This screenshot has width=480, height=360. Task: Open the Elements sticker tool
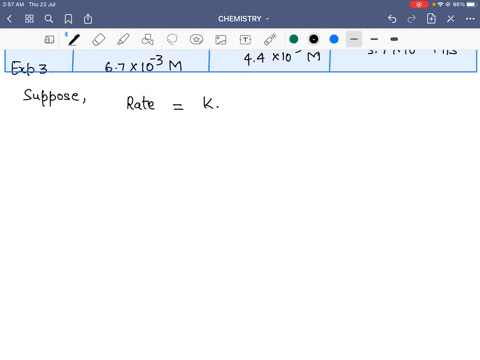point(196,40)
